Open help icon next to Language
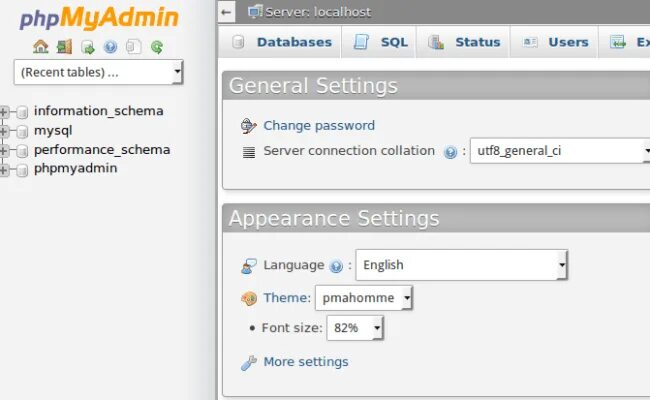Image resolution: width=650 pixels, height=400 pixels. pyautogui.click(x=336, y=266)
